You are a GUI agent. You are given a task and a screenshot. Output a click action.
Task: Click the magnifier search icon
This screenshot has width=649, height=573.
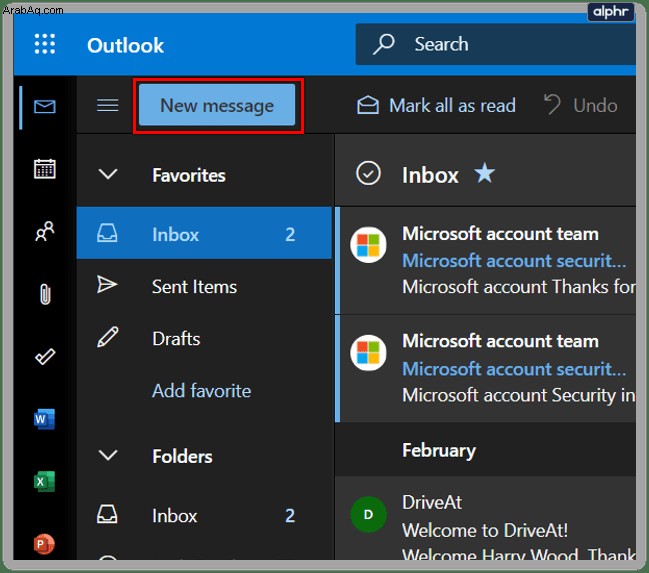pyautogui.click(x=384, y=44)
